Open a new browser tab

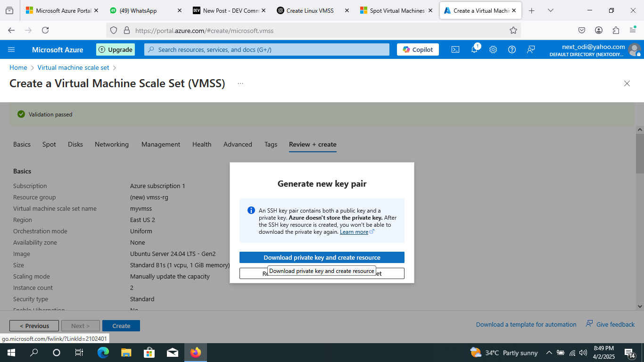[x=531, y=10]
